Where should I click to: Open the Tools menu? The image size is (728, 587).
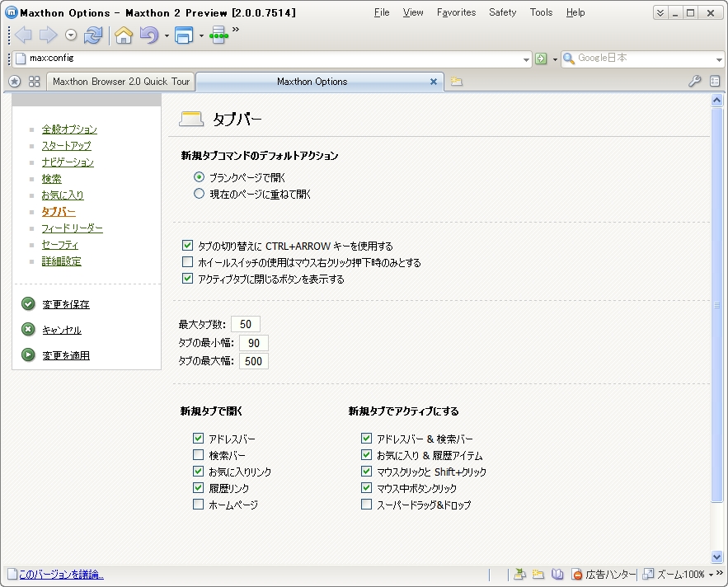(542, 12)
